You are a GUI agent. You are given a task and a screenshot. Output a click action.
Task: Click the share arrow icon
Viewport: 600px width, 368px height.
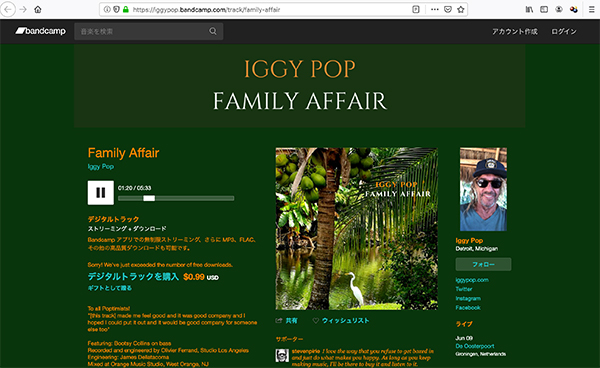(279, 321)
